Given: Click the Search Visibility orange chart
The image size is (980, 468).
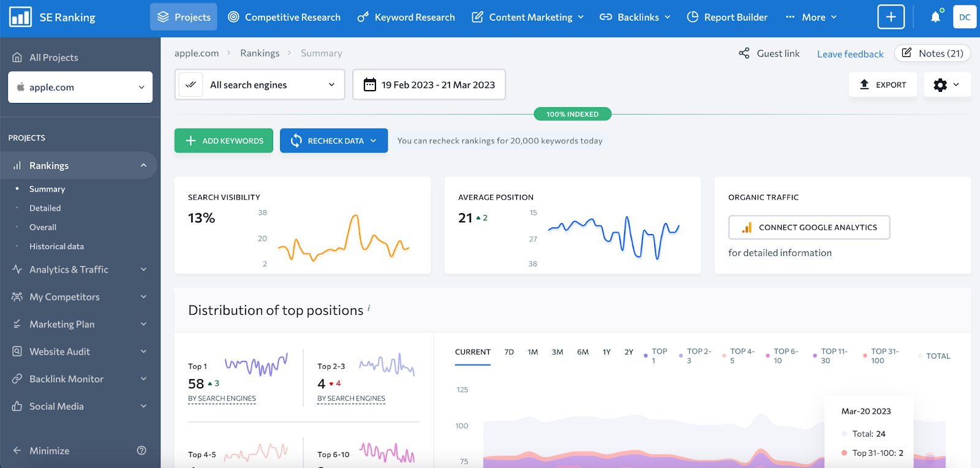Looking at the screenshot, I should (x=344, y=238).
